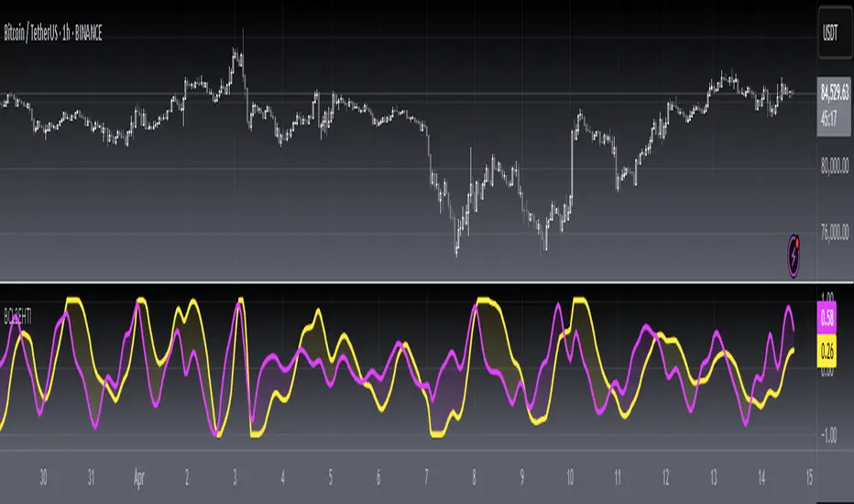Click the magenta 0.58 indicator value
The height and width of the screenshot is (504, 854).
click(x=827, y=317)
